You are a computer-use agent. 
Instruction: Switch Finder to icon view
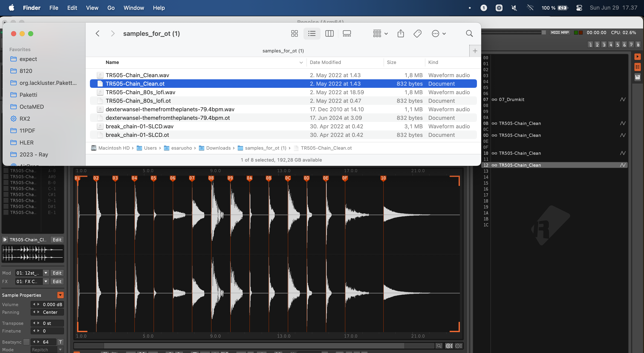(x=295, y=33)
